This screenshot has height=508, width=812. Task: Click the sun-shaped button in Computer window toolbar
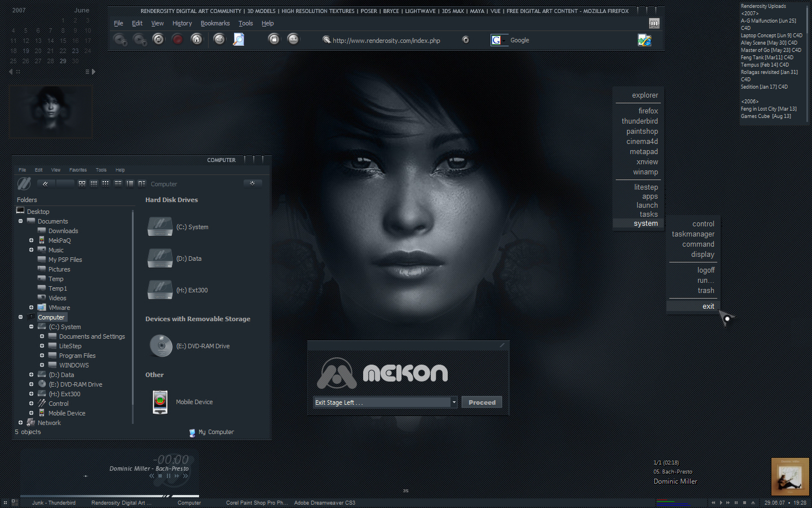coord(252,183)
